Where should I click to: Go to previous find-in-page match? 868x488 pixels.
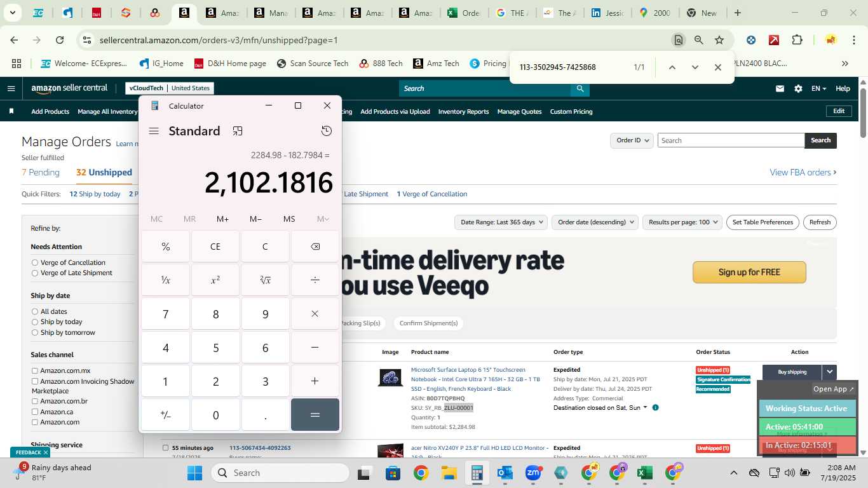[x=672, y=67]
